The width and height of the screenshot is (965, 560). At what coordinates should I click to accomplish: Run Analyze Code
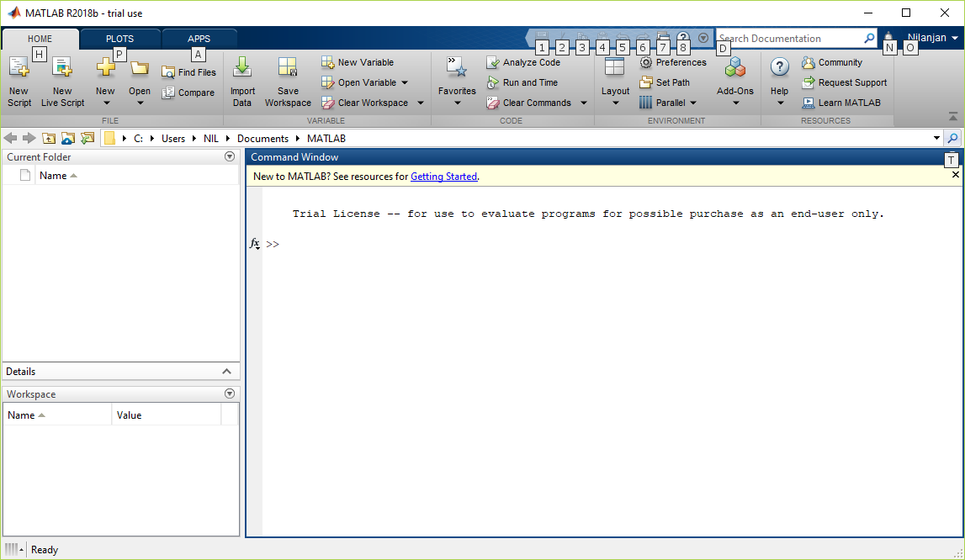tap(523, 62)
